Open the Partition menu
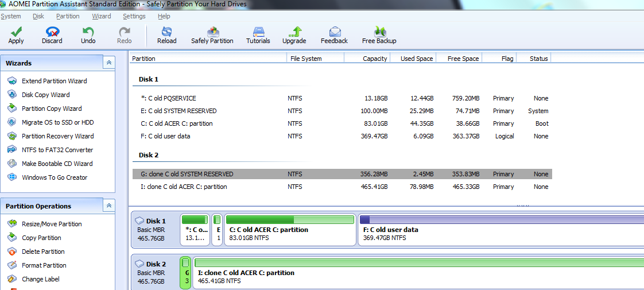The height and width of the screenshot is (290, 644). pos(68,17)
